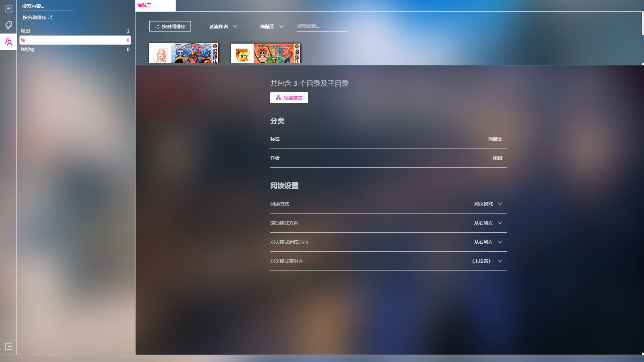Expand the filter author dropdown
Image resolution: width=644 pixels, height=362 pixels.
pyautogui.click(x=223, y=26)
